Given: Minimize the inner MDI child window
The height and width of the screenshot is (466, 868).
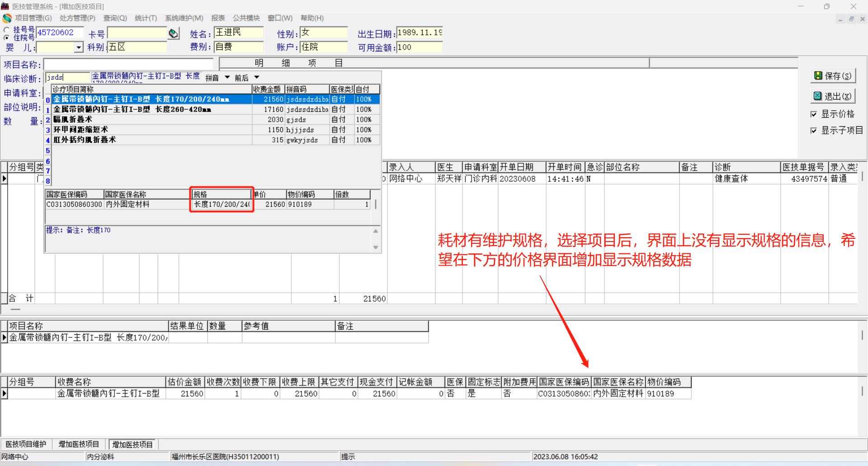Looking at the screenshot, I should coord(840,19).
